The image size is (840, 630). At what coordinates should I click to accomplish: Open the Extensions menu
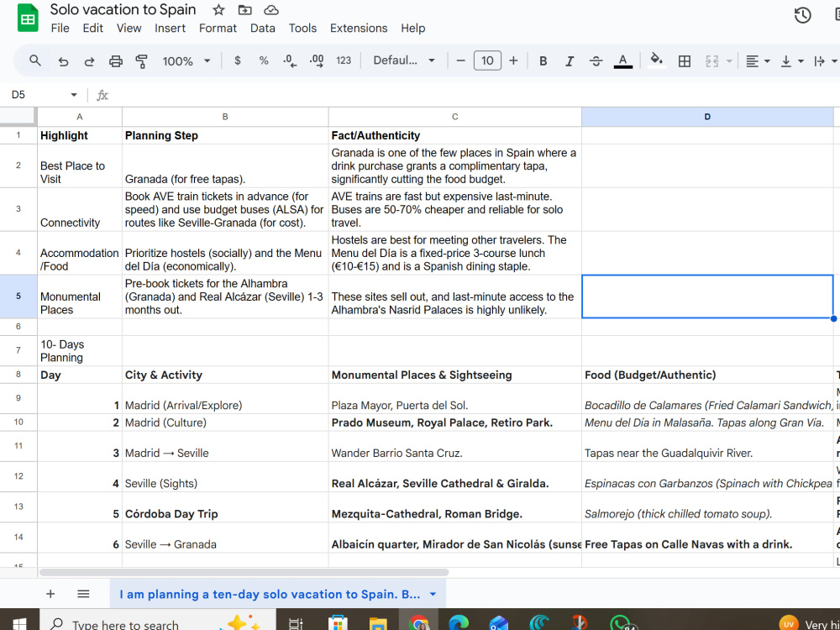(x=359, y=29)
